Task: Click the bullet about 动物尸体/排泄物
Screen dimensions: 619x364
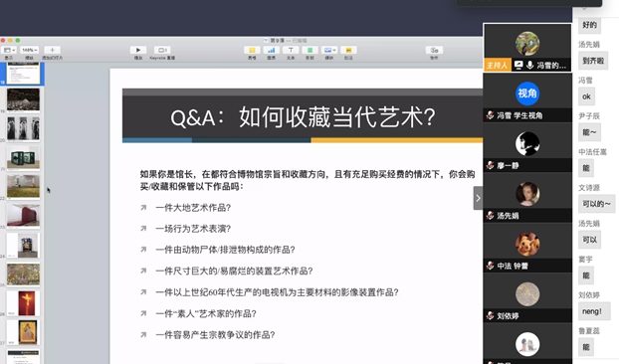Action: pos(226,250)
